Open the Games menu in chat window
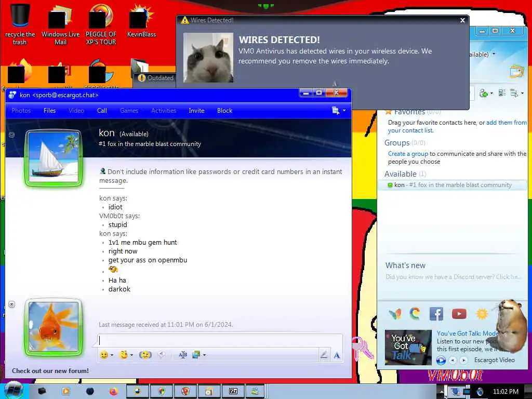This screenshot has height=399, width=532. point(129,111)
